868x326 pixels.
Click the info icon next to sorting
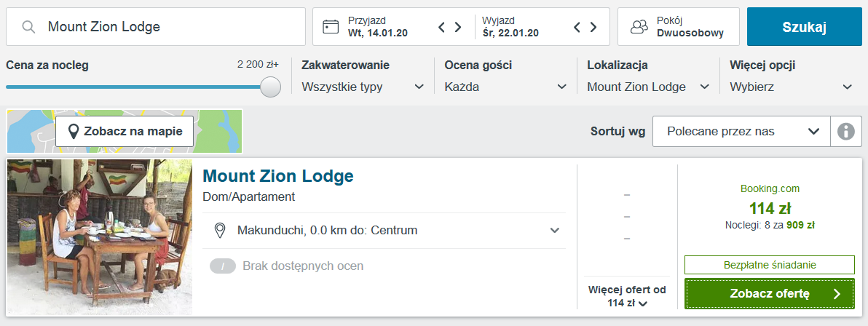[846, 132]
